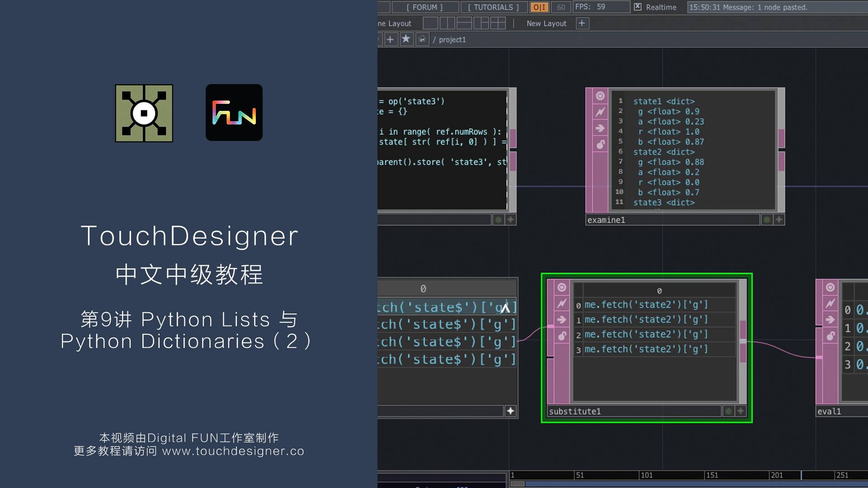Select the single pane layout icon
The height and width of the screenshot is (488, 868).
[x=430, y=23]
